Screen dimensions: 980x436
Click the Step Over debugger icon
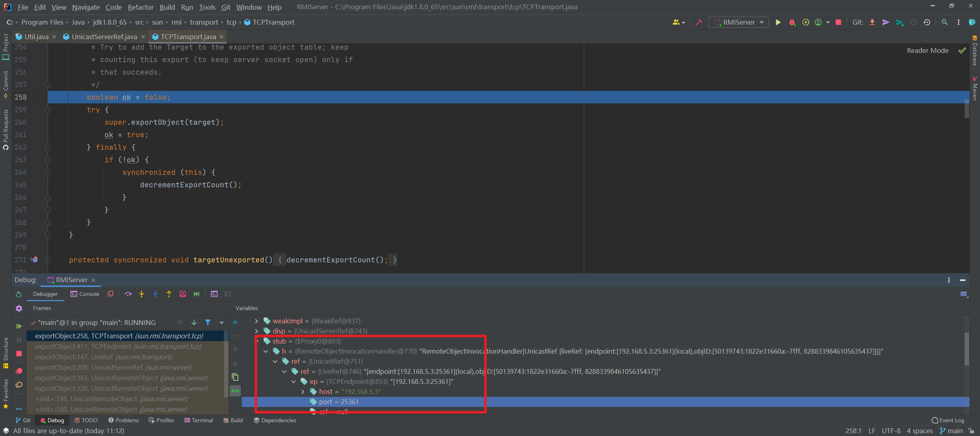click(x=128, y=294)
